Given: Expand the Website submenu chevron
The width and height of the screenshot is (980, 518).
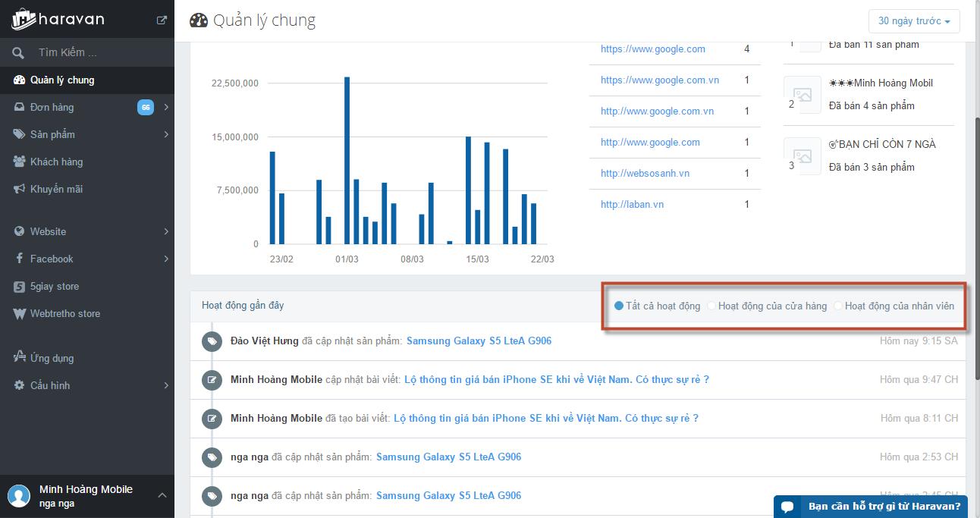Looking at the screenshot, I should coord(166,231).
